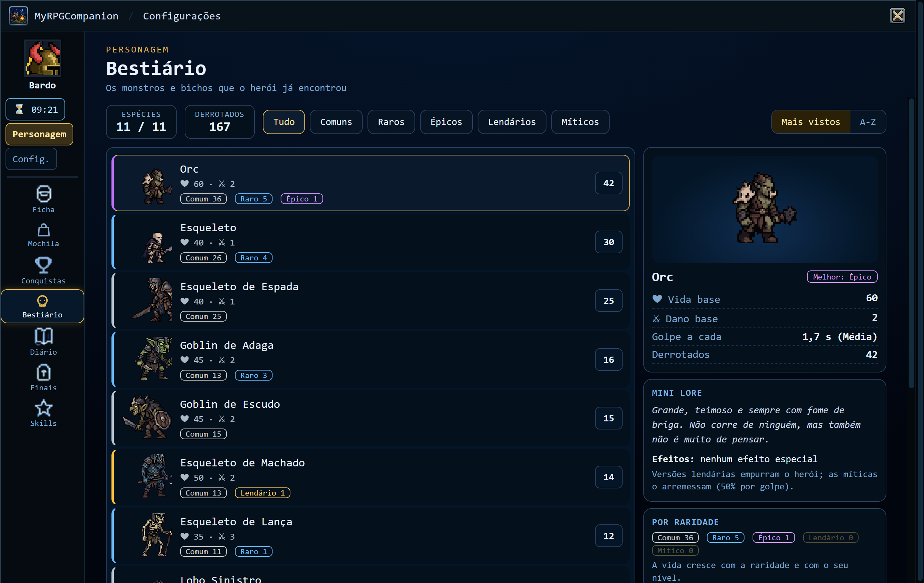
Task: Select the Bestiário skull icon
Action: (x=42, y=306)
